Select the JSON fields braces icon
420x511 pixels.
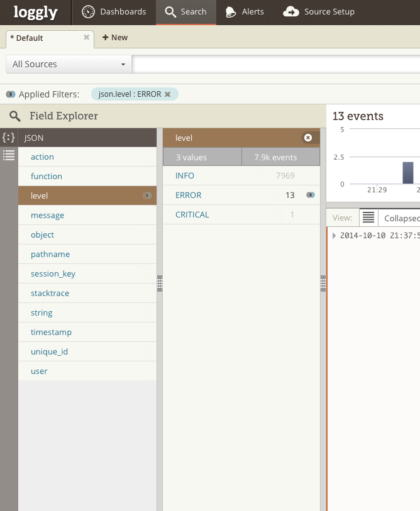(9, 137)
